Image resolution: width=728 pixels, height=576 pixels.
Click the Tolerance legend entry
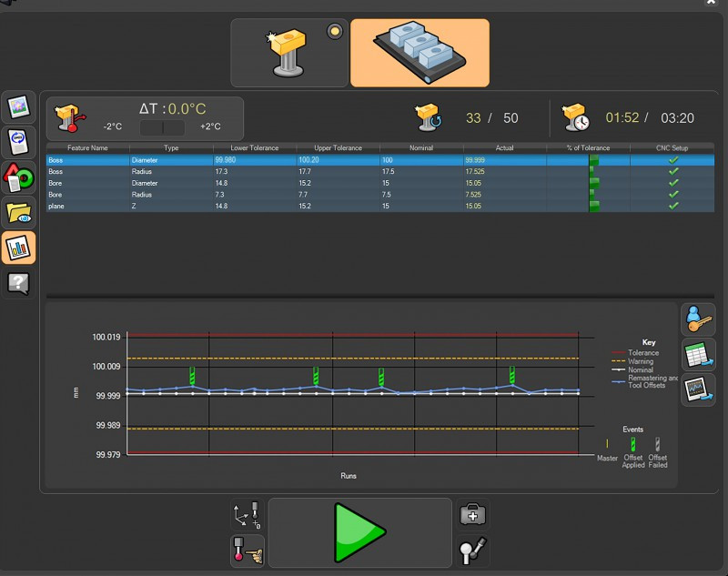click(635, 353)
